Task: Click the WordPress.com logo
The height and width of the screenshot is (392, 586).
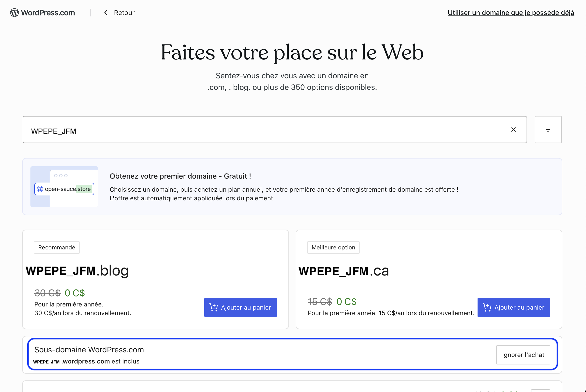Action: click(43, 13)
